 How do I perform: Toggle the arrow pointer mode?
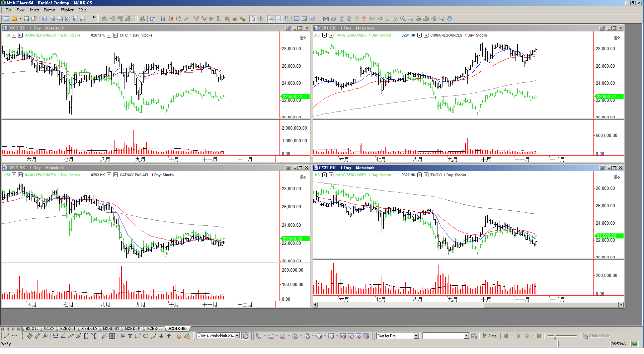click(x=253, y=19)
